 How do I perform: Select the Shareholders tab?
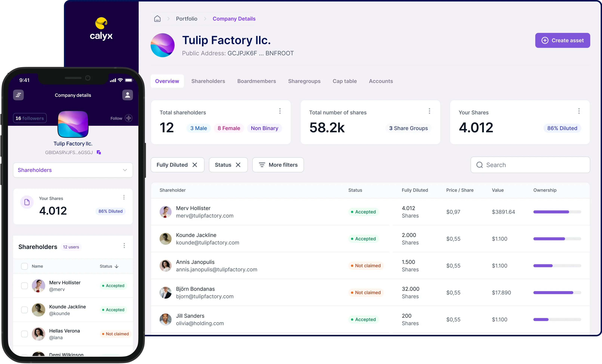coord(208,81)
